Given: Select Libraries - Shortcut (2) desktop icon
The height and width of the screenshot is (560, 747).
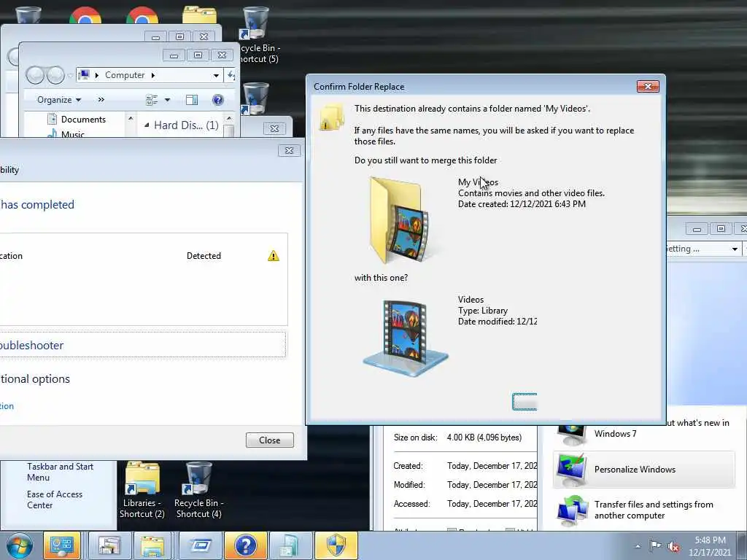Looking at the screenshot, I should [142, 489].
